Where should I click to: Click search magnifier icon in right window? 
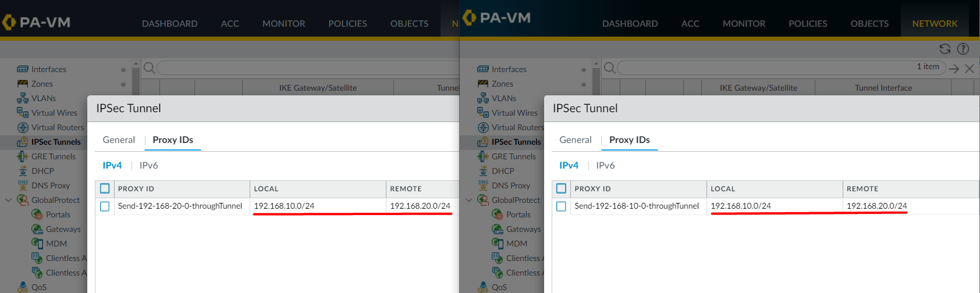[609, 68]
